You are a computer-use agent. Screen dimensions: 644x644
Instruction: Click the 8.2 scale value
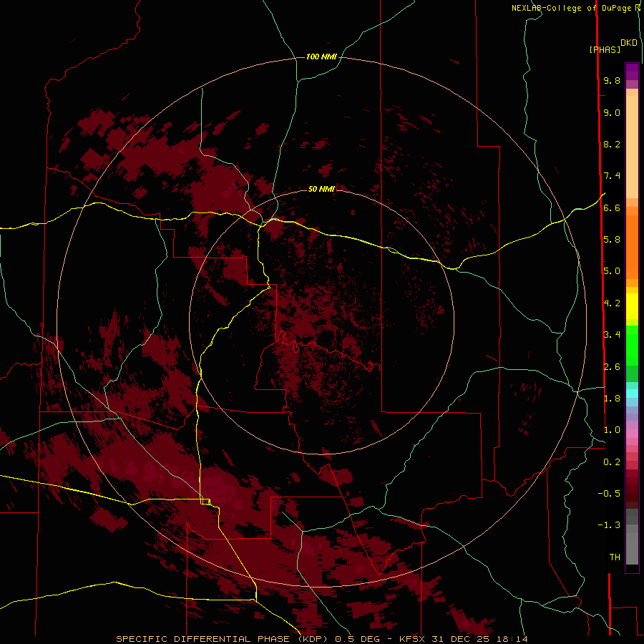tap(612, 145)
